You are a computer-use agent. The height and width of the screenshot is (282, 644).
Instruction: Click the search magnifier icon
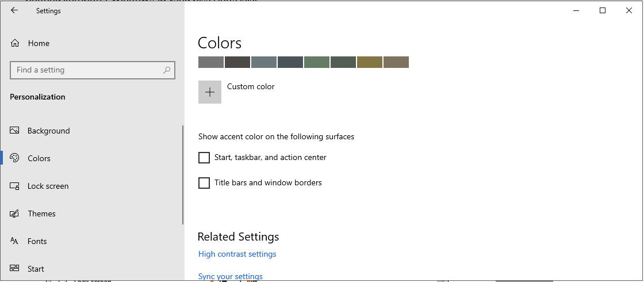167,70
